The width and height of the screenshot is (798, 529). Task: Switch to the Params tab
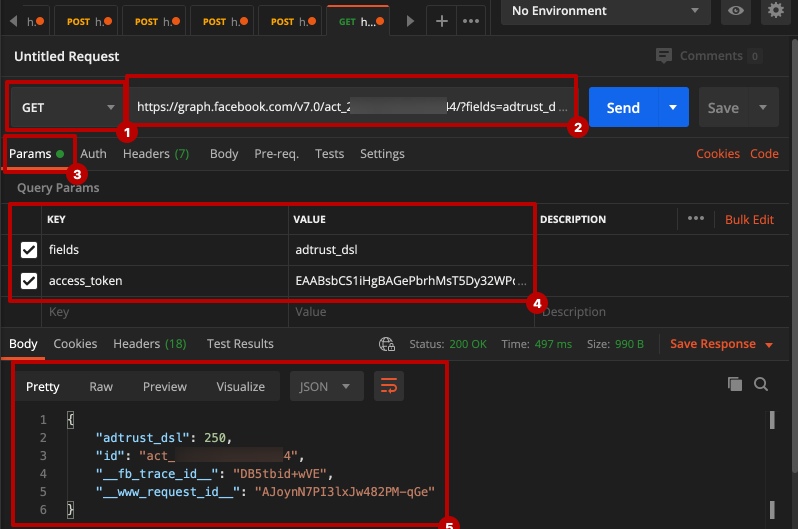(36, 154)
